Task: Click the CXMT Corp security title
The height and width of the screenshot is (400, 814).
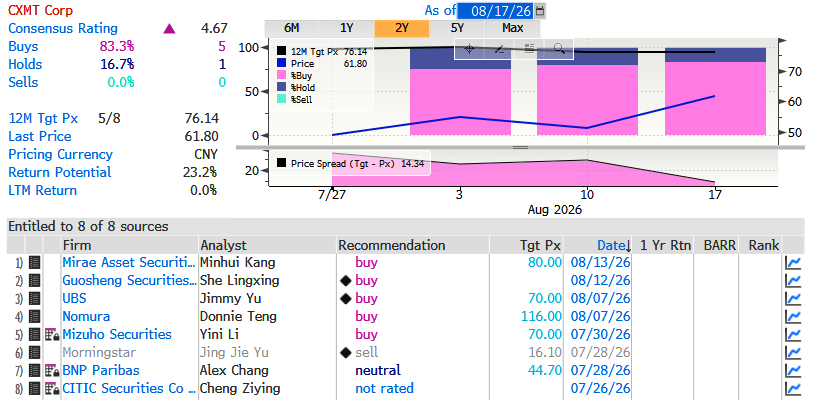Action: click(x=40, y=10)
